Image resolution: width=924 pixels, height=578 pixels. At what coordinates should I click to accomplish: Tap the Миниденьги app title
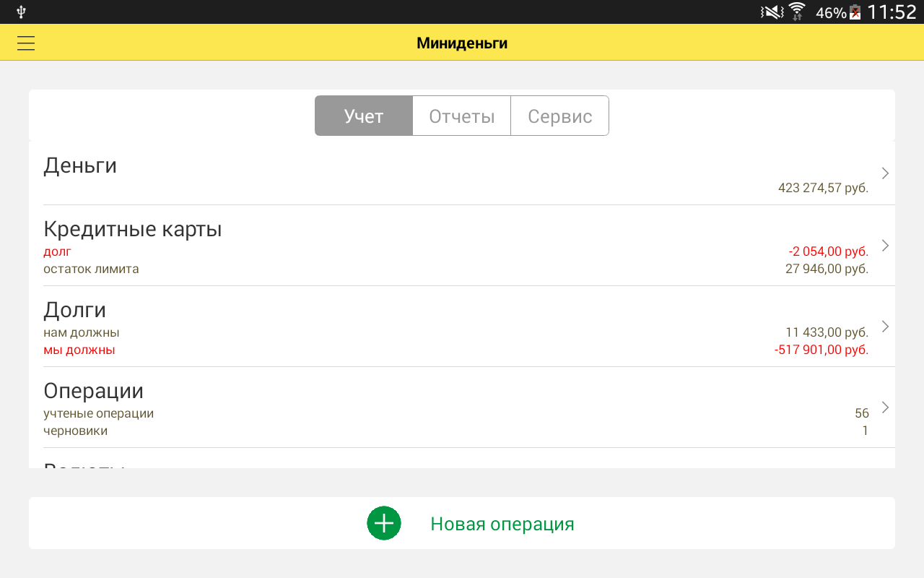pyautogui.click(x=462, y=43)
